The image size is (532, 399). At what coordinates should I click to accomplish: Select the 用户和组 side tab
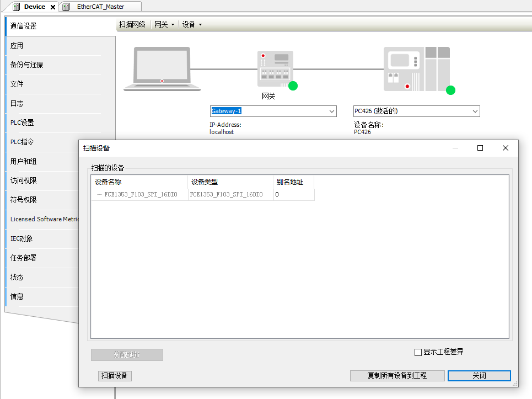[43, 161]
